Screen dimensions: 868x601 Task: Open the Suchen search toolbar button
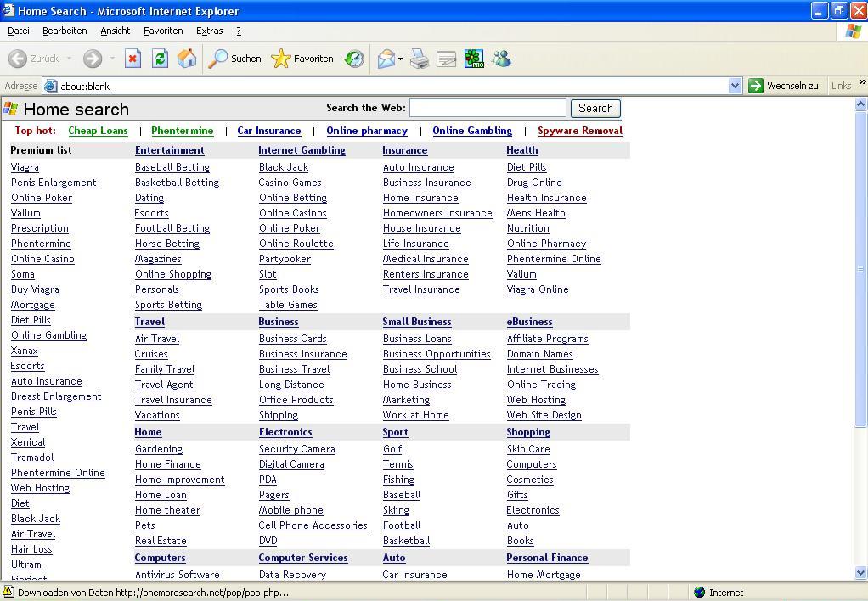pos(234,59)
